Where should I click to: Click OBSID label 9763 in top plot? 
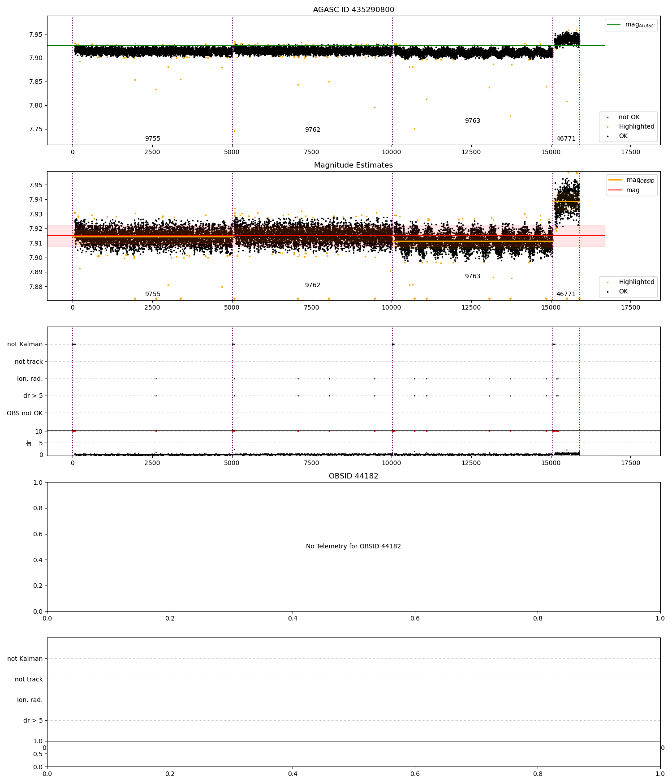point(473,121)
